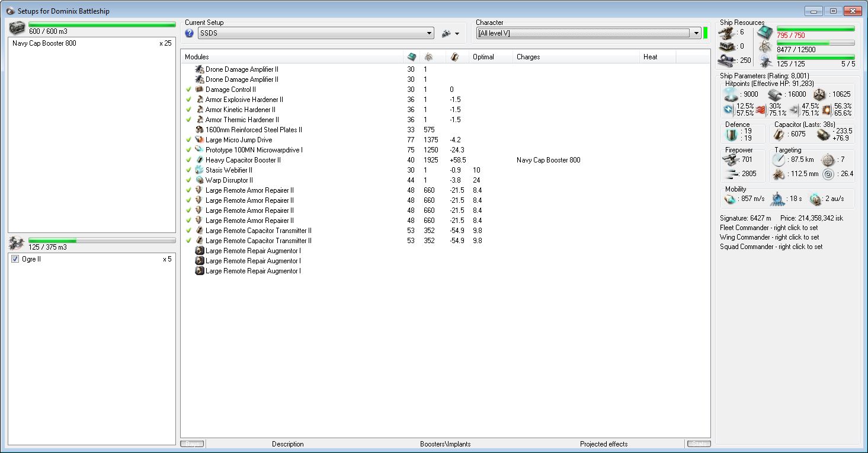
Task: Toggle the Large Micro Jump Drive checkmark
Action: 188,140
